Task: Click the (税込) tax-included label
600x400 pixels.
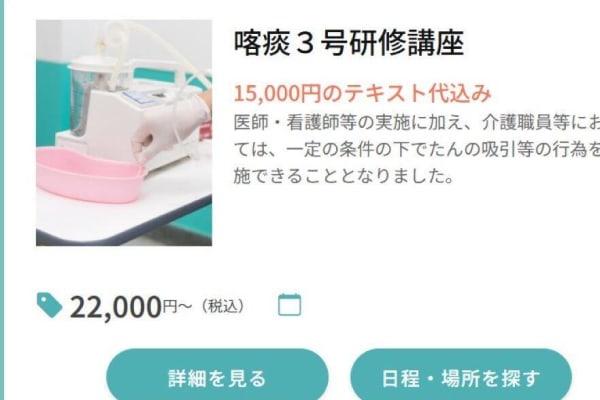Action: click(x=223, y=306)
